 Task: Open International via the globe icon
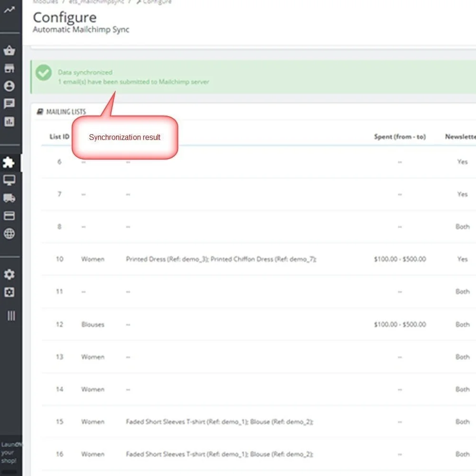[x=10, y=234]
